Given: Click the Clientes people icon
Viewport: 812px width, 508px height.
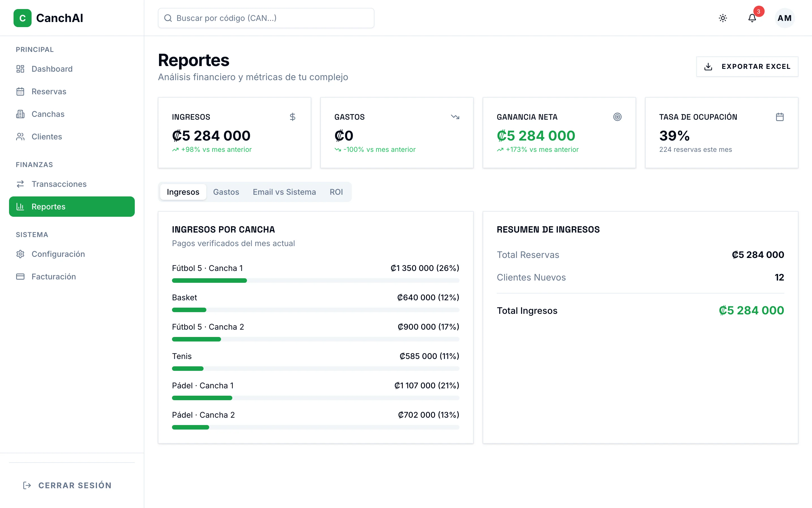Looking at the screenshot, I should (x=20, y=136).
